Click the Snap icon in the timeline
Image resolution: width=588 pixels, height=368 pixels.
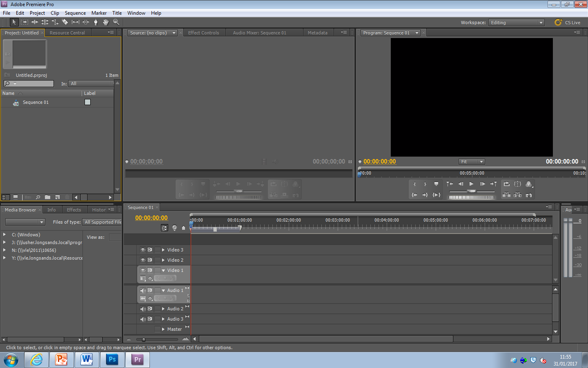click(x=165, y=228)
